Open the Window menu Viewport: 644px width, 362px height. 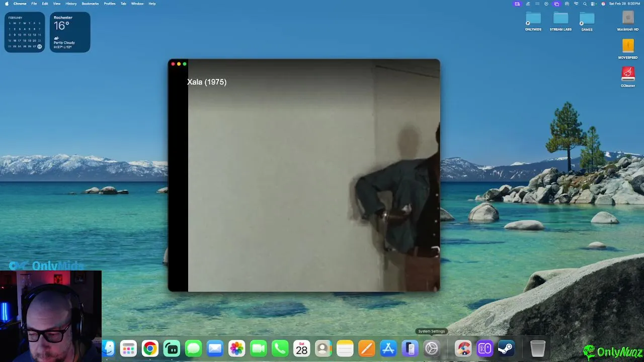coord(137,4)
